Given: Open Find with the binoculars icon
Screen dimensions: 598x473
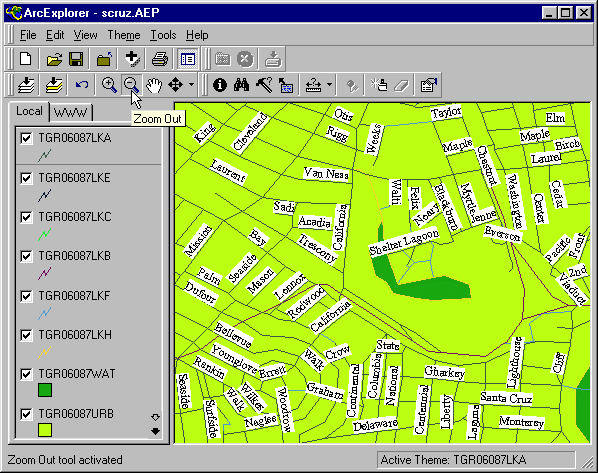Looking at the screenshot, I should [242, 85].
